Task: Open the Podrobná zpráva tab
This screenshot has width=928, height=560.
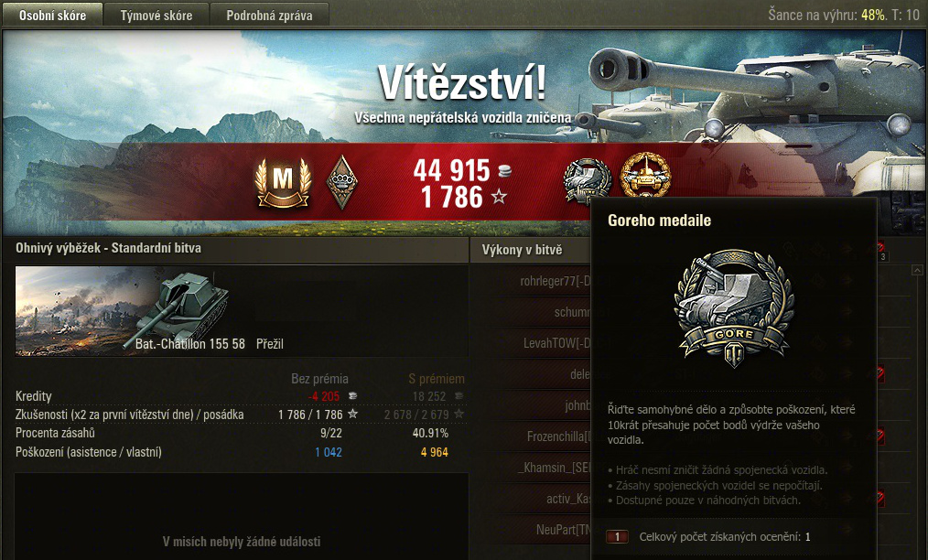Action: [x=269, y=16]
